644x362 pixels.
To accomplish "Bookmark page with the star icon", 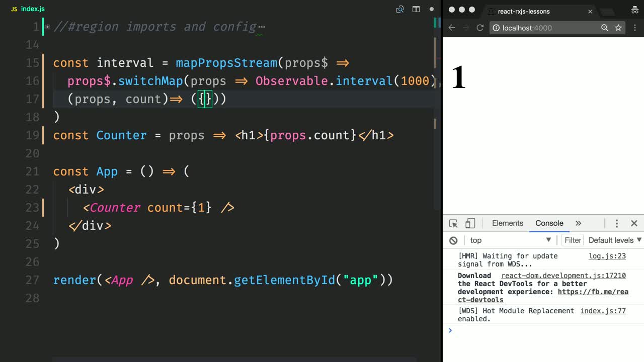I will point(618,28).
